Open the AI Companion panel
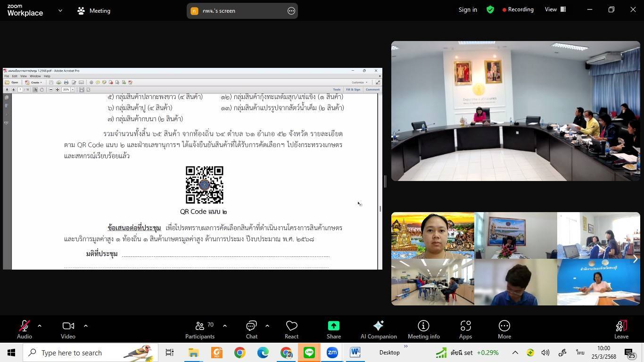The height and width of the screenshot is (362, 644). (x=379, y=329)
